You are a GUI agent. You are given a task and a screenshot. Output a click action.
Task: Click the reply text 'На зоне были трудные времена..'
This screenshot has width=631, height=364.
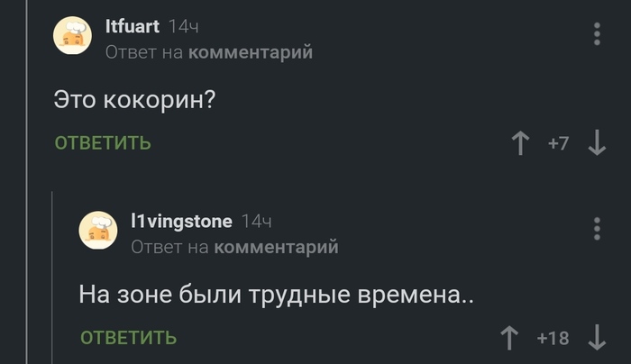coord(276,294)
